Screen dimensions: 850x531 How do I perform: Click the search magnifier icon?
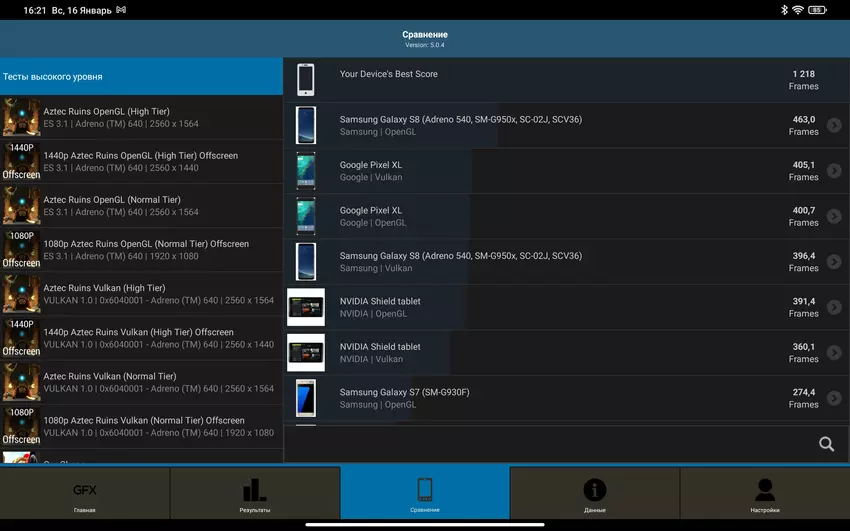point(826,444)
